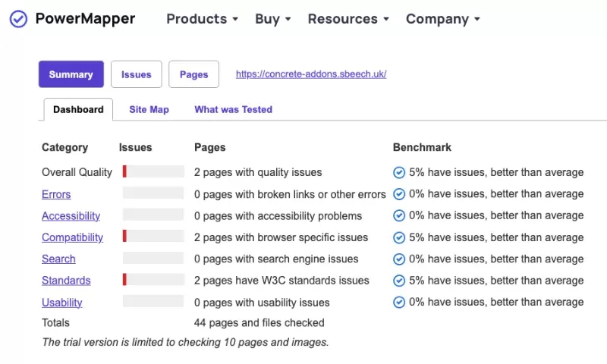Open the What was Tested tab
This screenshot has height=364, width=607.
point(233,109)
